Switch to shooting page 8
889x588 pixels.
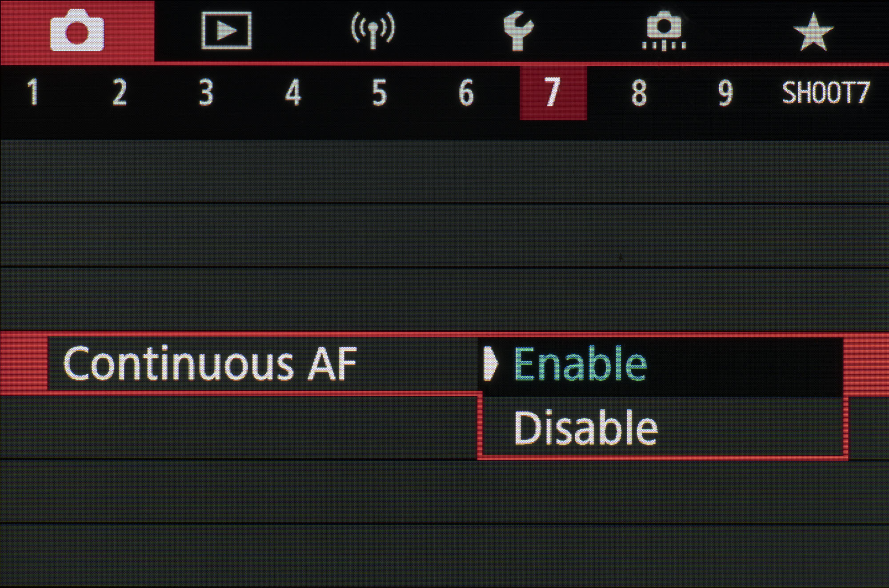click(x=639, y=92)
